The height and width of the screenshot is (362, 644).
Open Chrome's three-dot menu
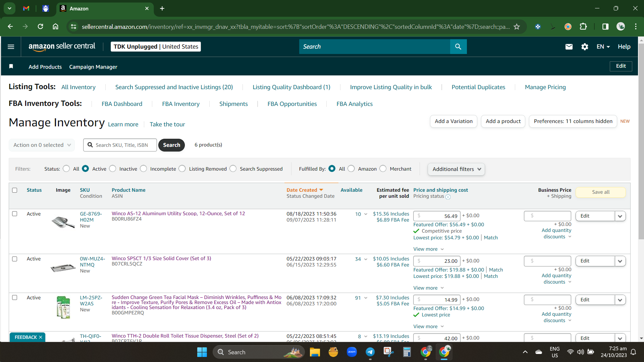(x=636, y=26)
